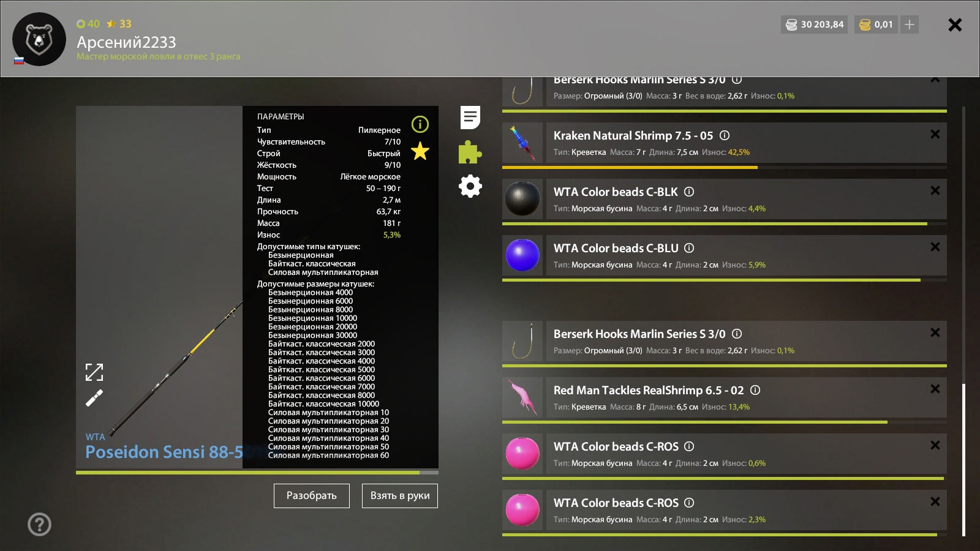Click the Байткаст. классическая 10000 entry
The width and height of the screenshot is (980, 551).
[323, 403]
